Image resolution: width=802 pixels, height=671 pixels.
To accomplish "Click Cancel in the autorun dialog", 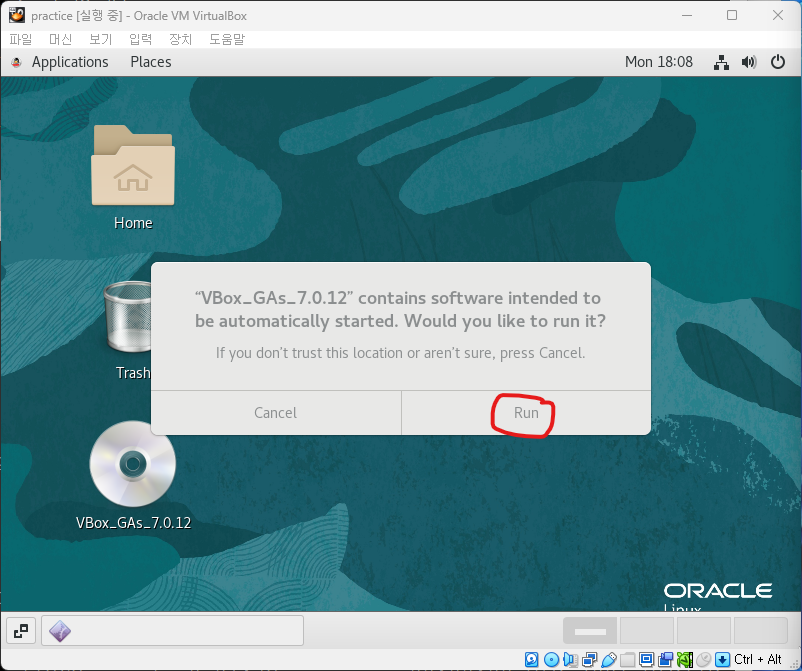I will pyautogui.click(x=276, y=413).
